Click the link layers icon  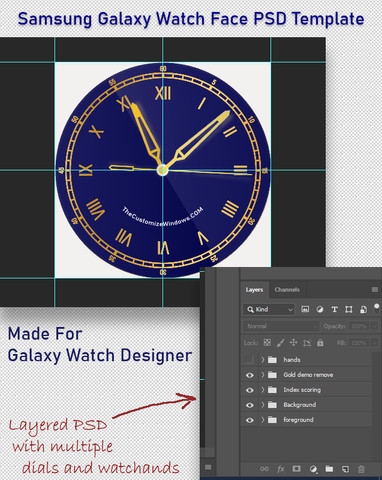(x=264, y=469)
